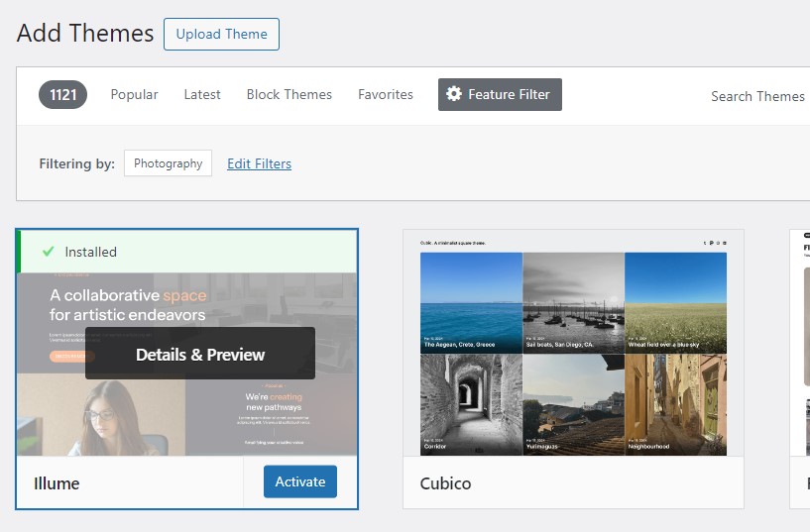Click the 1121 theme count badge
The height and width of the screenshot is (532, 810).
coord(63,94)
